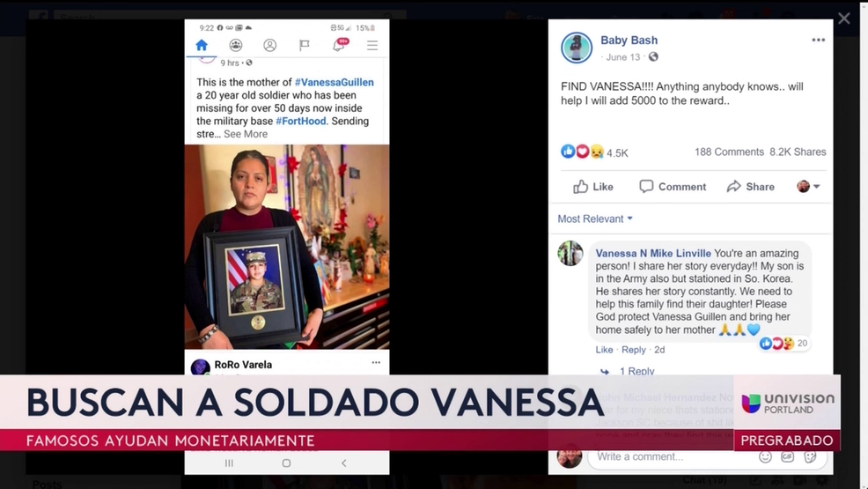Open options dots on RoRo Varela post
868x489 pixels.
[x=376, y=363]
